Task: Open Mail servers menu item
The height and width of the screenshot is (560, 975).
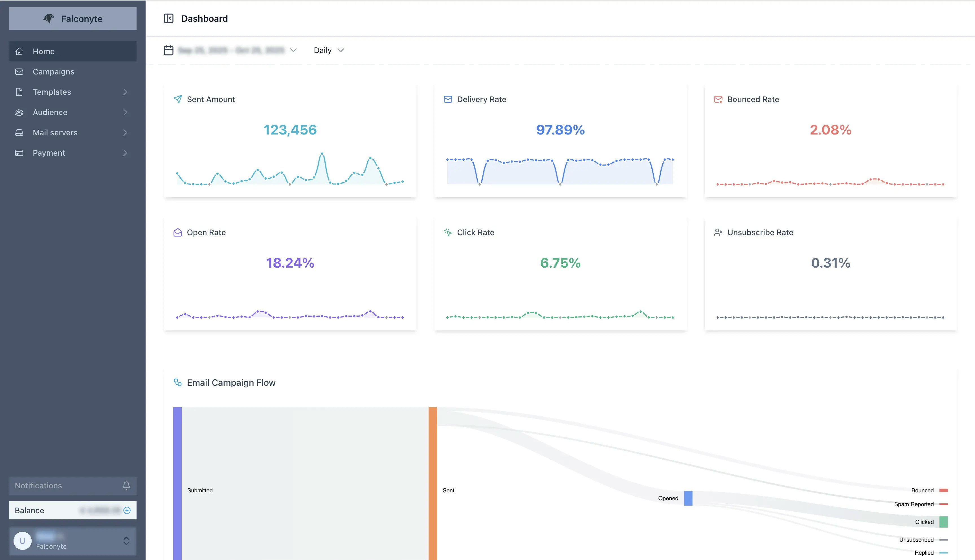Action: click(73, 133)
